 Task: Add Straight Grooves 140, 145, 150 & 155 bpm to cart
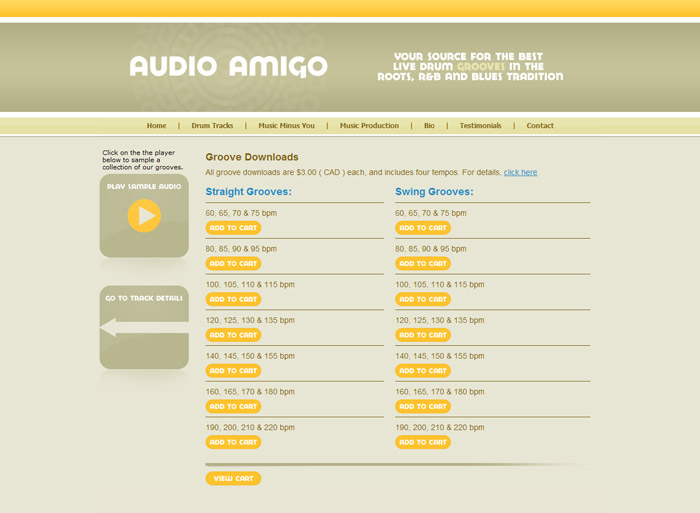233,371
